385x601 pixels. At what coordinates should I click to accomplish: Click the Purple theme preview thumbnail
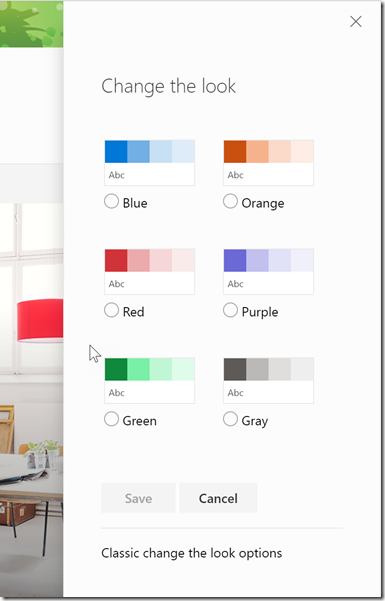pos(268,272)
